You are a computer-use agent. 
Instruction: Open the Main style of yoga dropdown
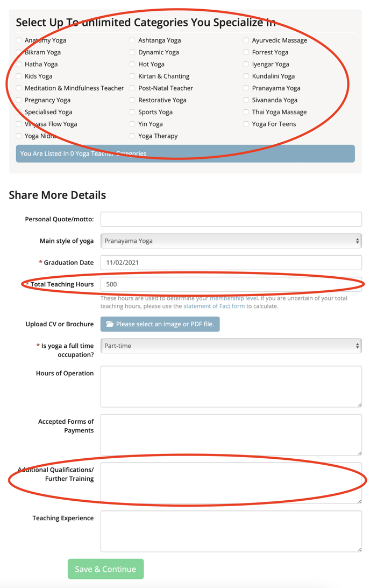pyautogui.click(x=231, y=241)
